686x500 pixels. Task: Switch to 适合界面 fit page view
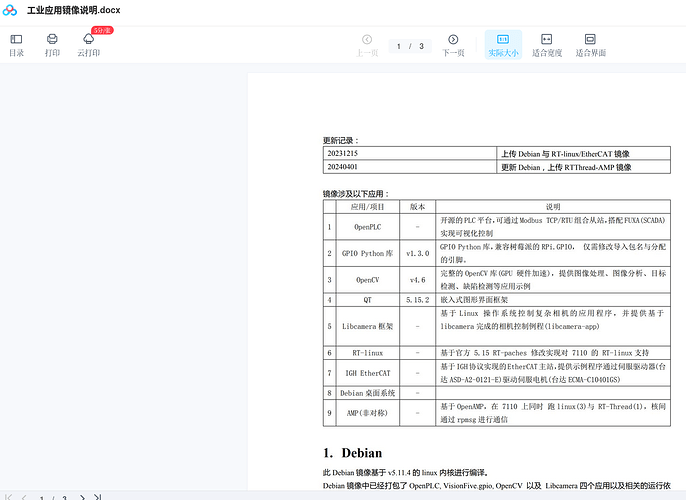click(x=590, y=45)
